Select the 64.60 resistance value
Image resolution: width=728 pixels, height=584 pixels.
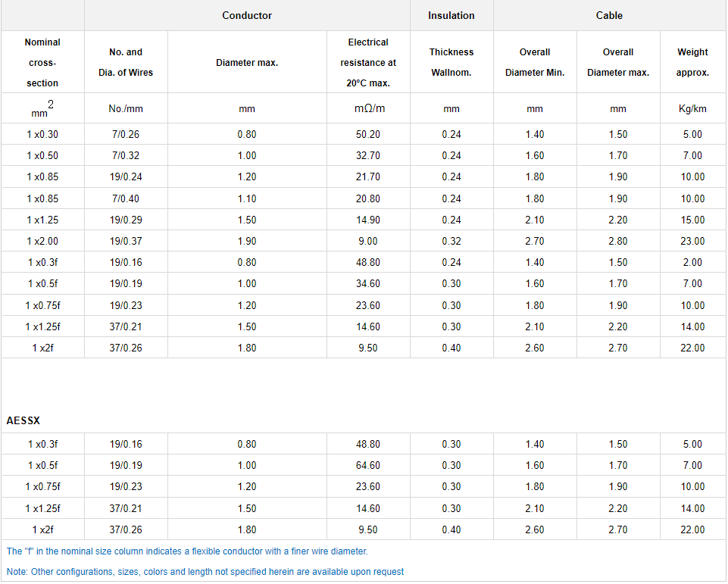368,465
